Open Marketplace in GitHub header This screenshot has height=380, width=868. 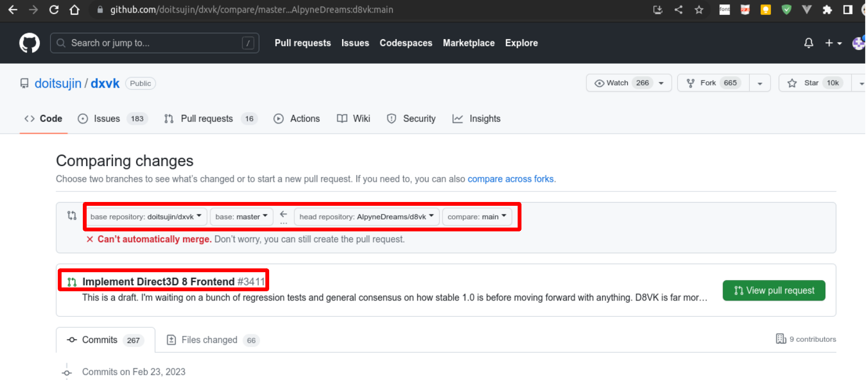(469, 43)
